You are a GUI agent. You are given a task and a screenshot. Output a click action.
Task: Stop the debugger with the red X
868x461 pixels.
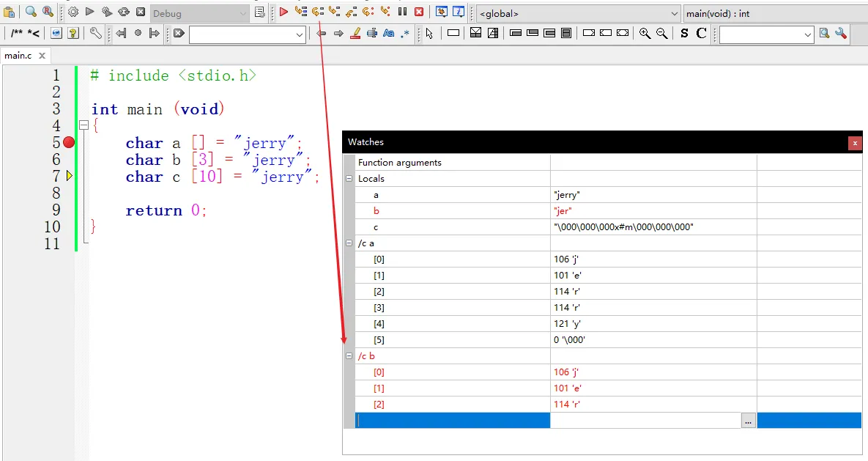419,12
